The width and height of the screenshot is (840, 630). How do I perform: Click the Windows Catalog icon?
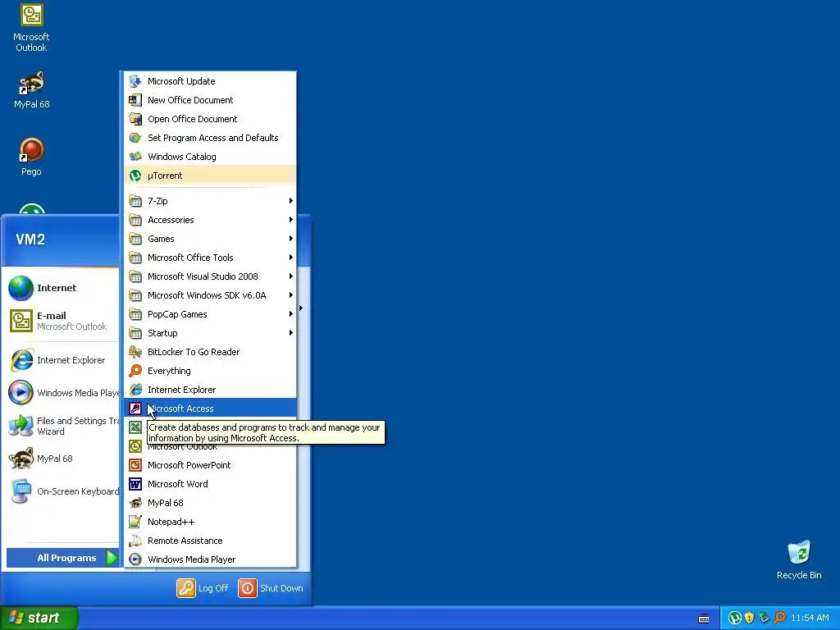click(135, 157)
